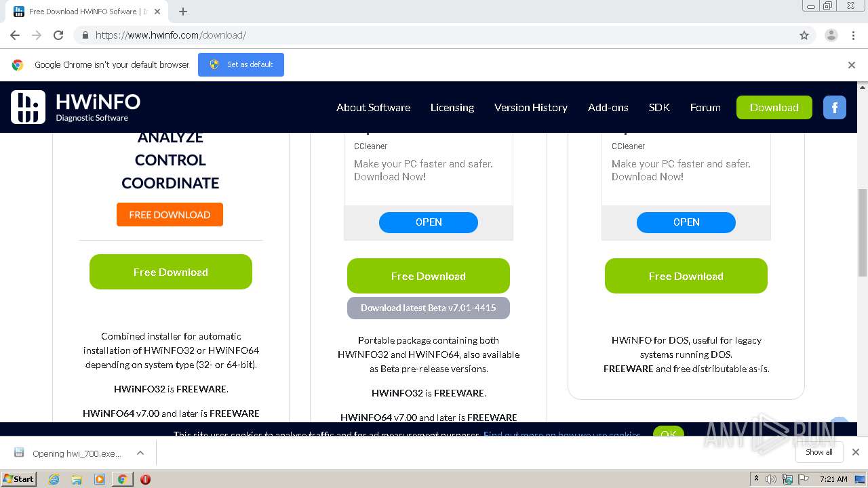Reload the page with refresh icon
The width and height of the screenshot is (868, 488).
58,35
